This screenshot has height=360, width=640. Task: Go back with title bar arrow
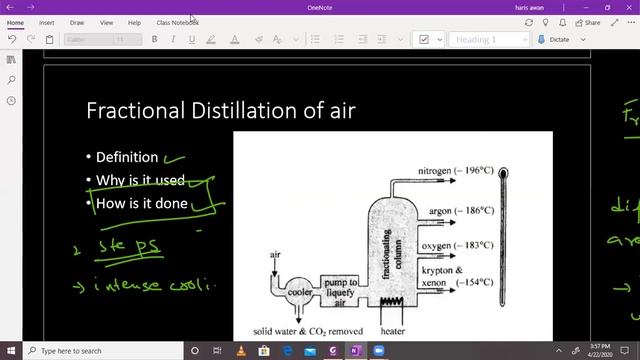pos(10,7)
